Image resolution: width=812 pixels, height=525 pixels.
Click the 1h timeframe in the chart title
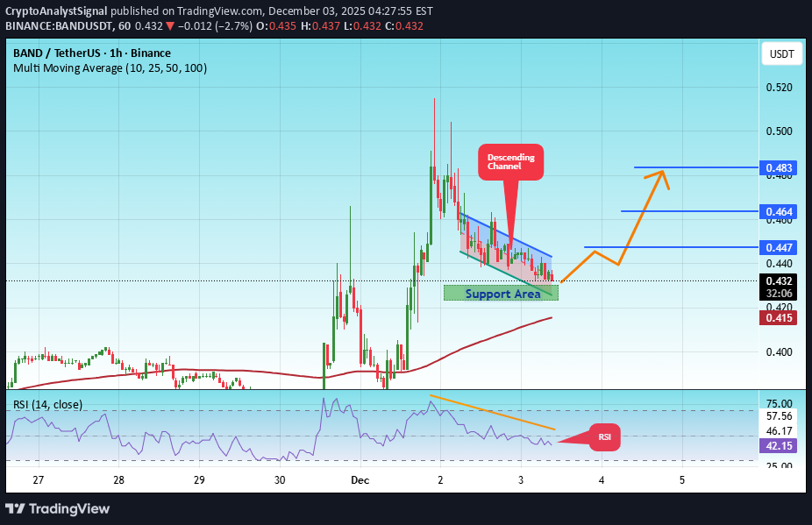pos(114,53)
